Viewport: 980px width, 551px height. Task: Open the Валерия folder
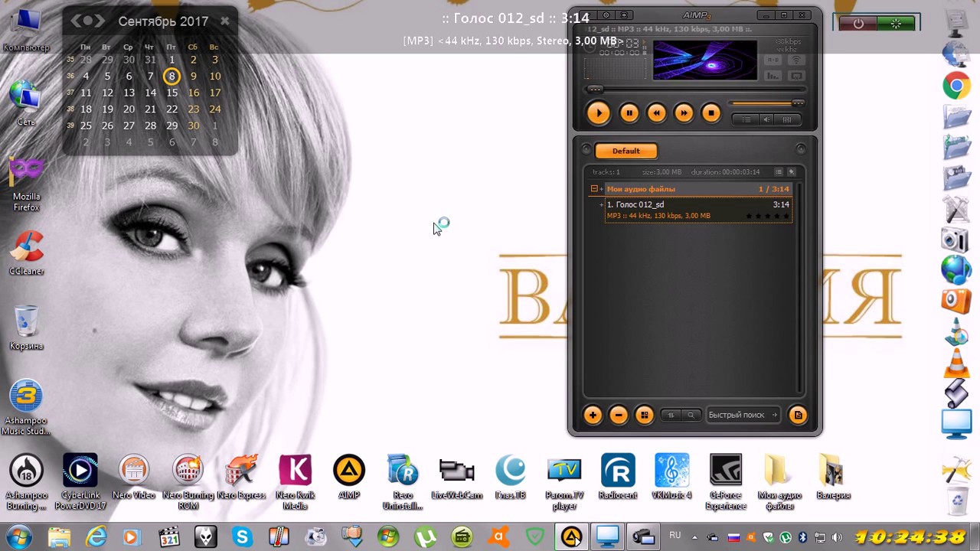(833, 477)
